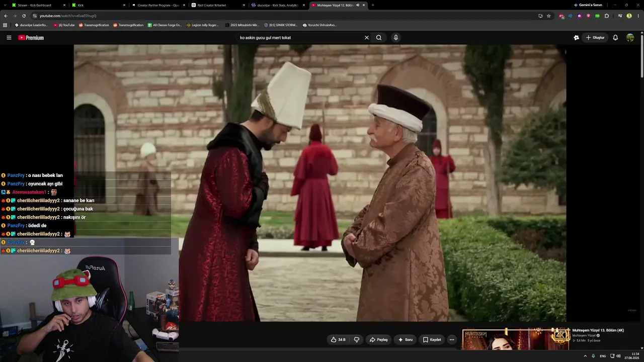Save video with Kaydet

pyautogui.click(x=432, y=340)
